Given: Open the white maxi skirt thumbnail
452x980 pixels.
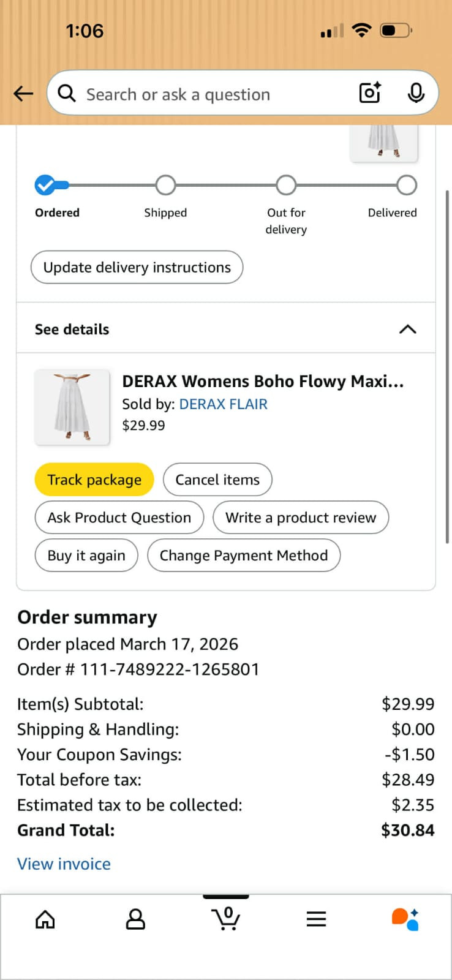Looking at the screenshot, I should click(x=72, y=407).
